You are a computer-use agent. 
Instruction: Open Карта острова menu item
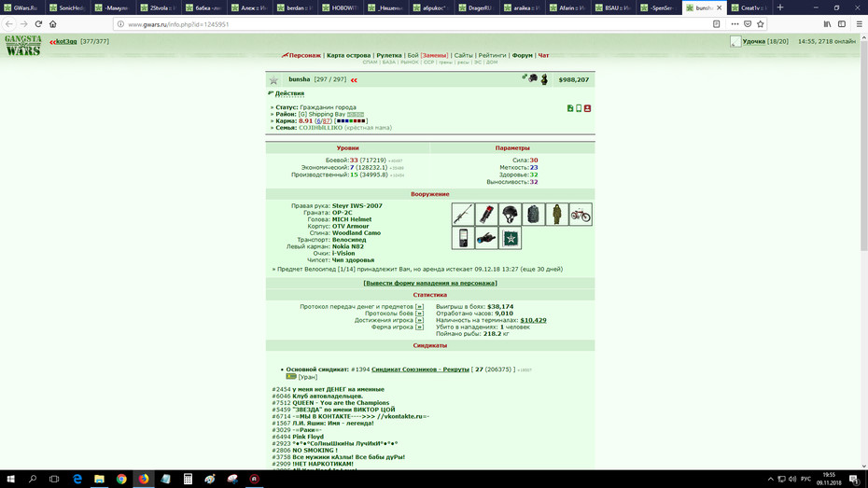(348, 55)
